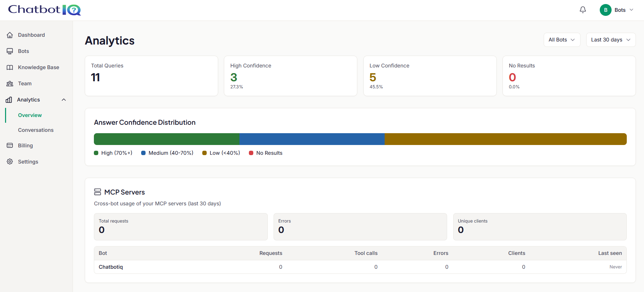
Task: Open Settings from sidebar
Action: [x=28, y=162]
